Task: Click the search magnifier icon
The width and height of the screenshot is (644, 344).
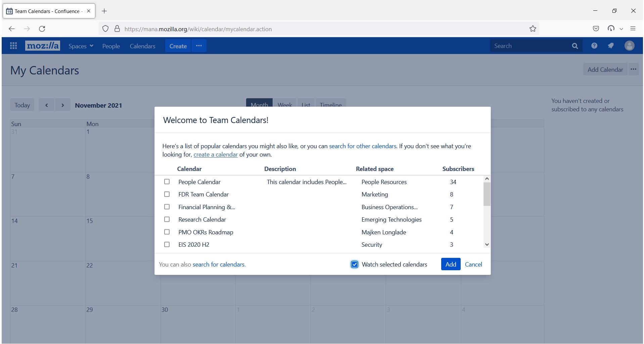Action: (x=575, y=46)
